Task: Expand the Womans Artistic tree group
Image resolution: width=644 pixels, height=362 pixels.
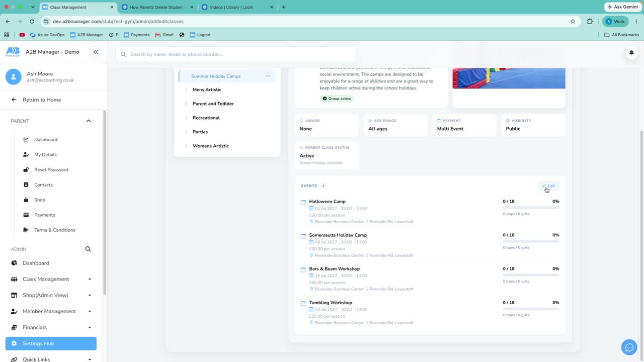Action: pyautogui.click(x=186, y=146)
